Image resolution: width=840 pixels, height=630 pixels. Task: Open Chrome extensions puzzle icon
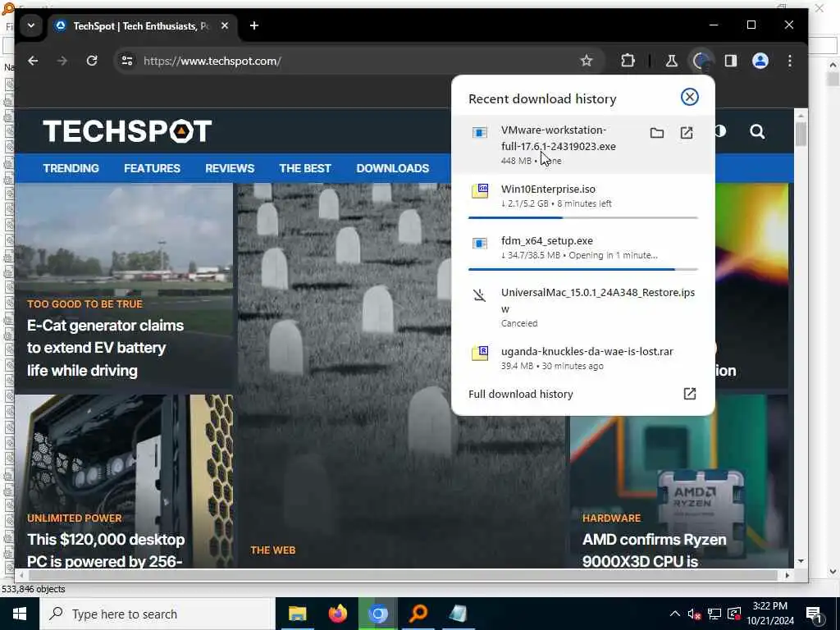[628, 61]
